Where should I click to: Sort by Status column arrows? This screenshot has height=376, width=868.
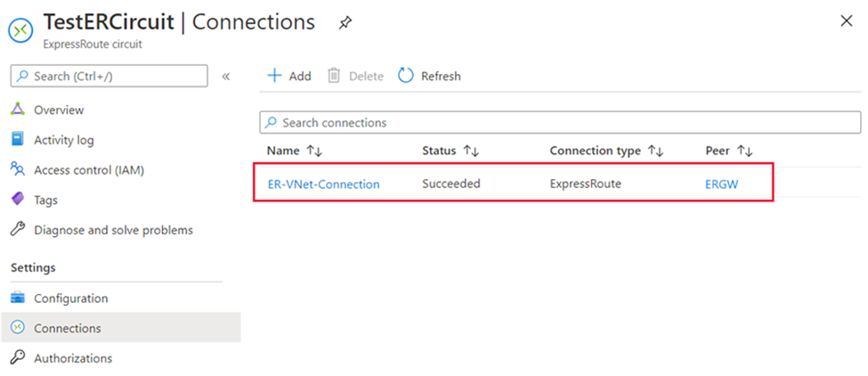[x=471, y=151]
